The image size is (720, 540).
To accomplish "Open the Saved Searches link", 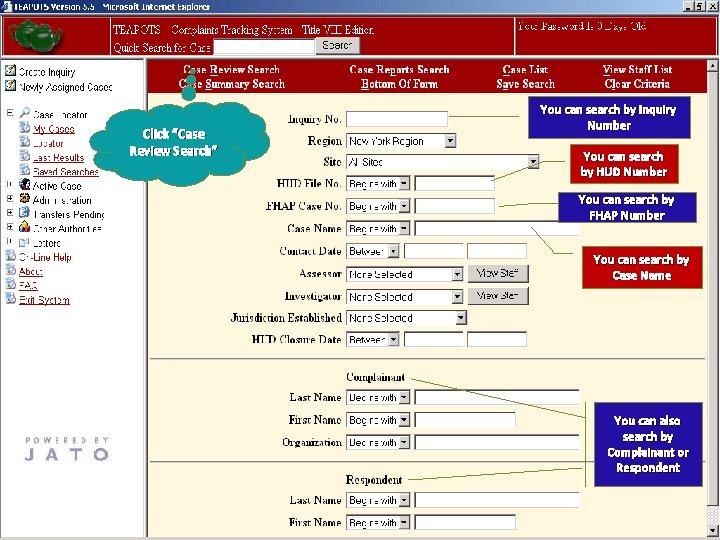I will (66, 172).
